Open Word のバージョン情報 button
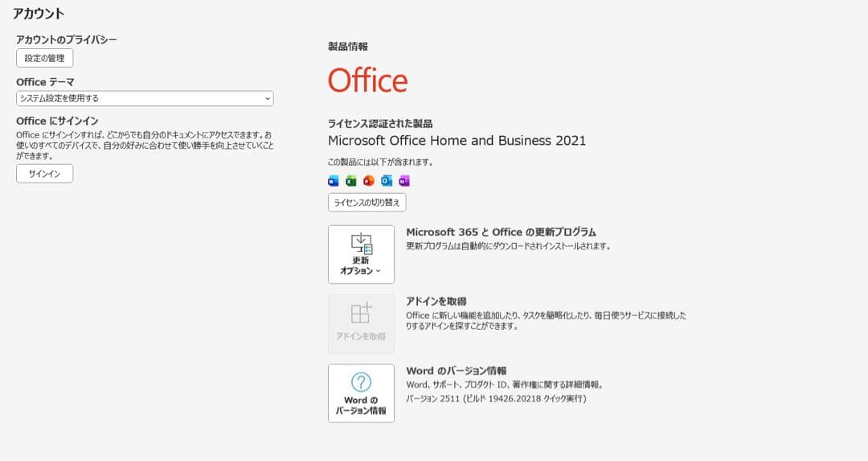The height and width of the screenshot is (461, 868). click(361, 393)
